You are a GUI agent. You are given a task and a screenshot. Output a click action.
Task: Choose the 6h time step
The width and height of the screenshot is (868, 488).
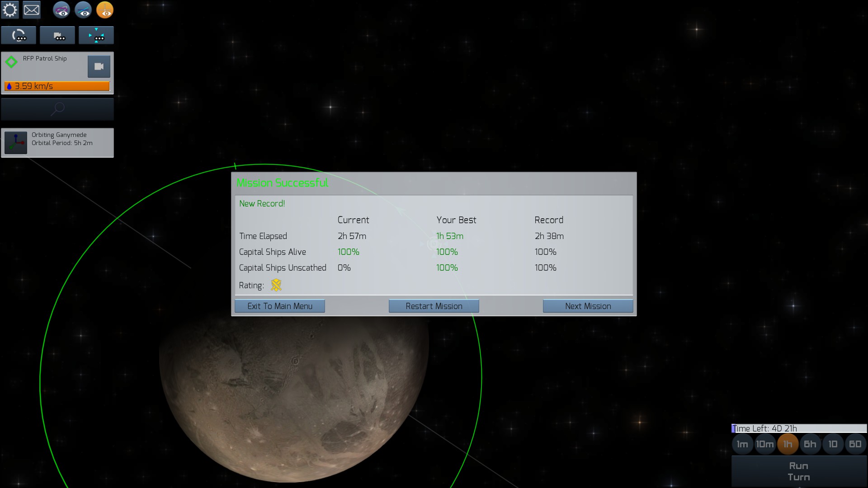click(810, 444)
